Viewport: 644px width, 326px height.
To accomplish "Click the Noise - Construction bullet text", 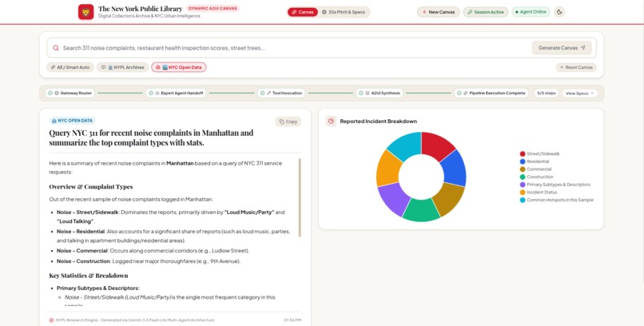I will pos(149,261).
